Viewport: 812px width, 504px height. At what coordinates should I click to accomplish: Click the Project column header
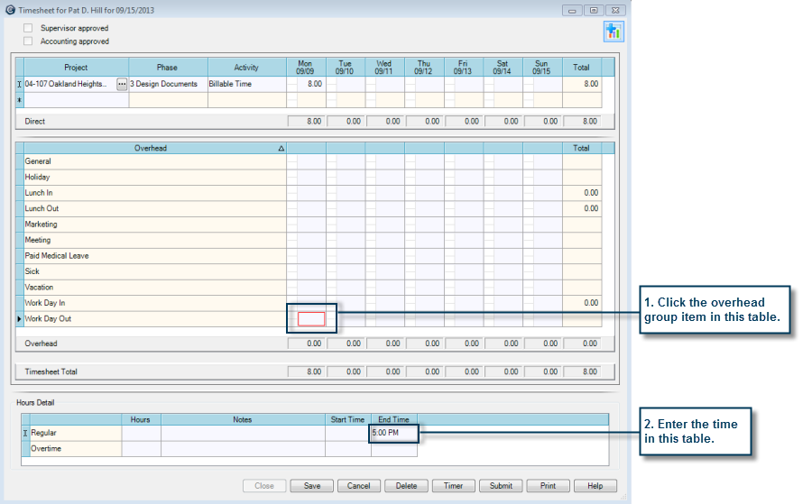click(x=76, y=68)
